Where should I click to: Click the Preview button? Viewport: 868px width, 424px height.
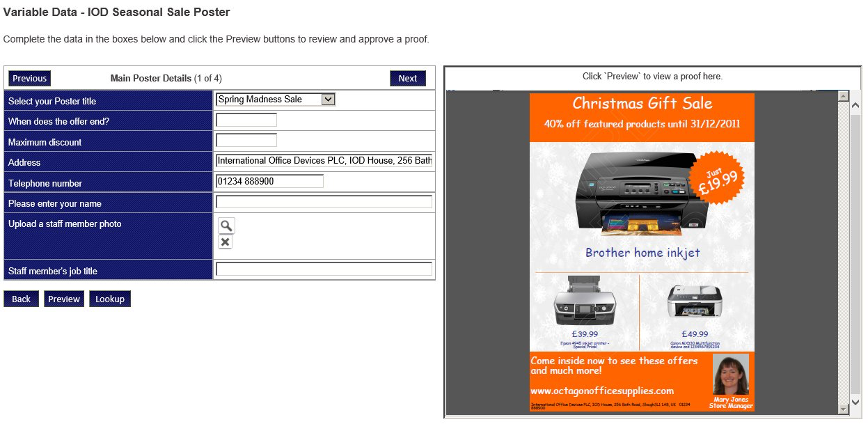point(64,299)
